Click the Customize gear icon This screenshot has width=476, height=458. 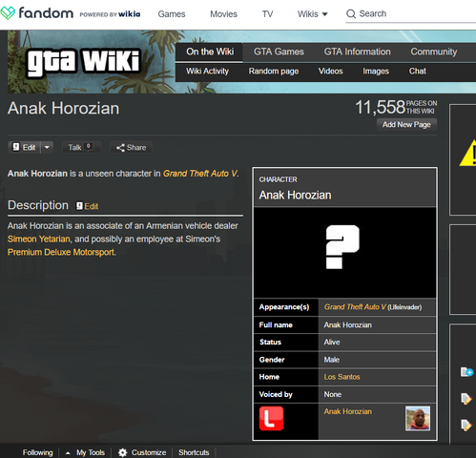click(122, 452)
